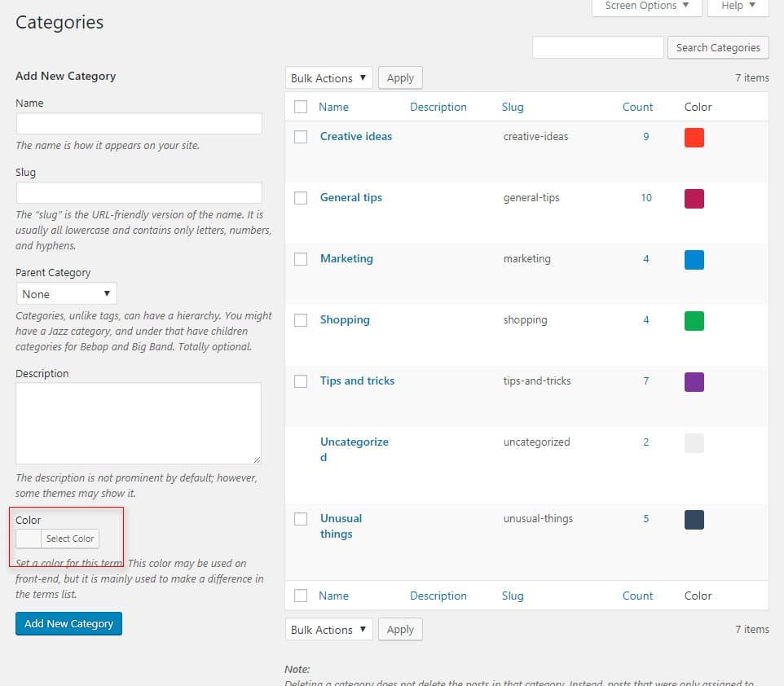Click the blue swatch for Marketing

(694, 260)
